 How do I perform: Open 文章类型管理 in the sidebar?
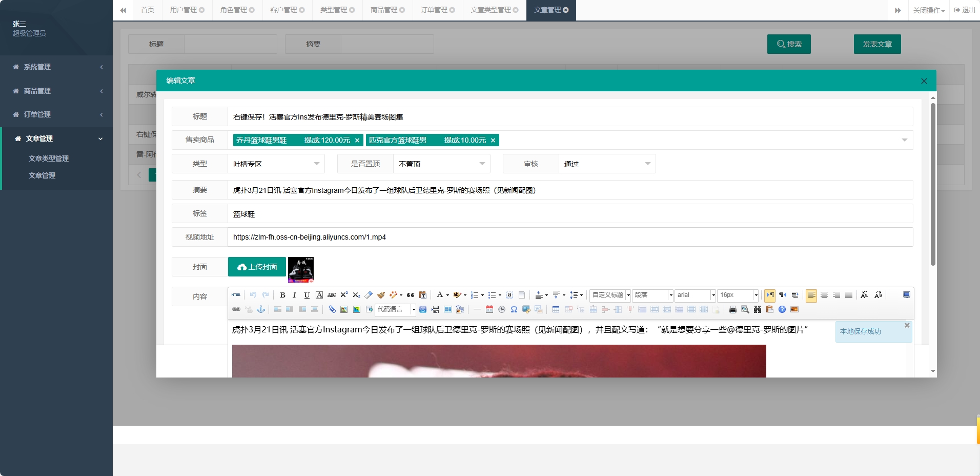point(49,158)
